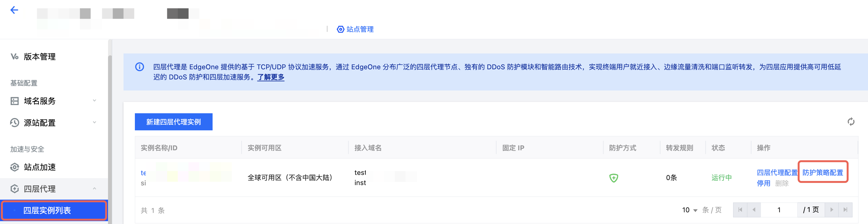This screenshot has width=868, height=224.
Task: Click the back arrow icon
Action: (x=14, y=10)
